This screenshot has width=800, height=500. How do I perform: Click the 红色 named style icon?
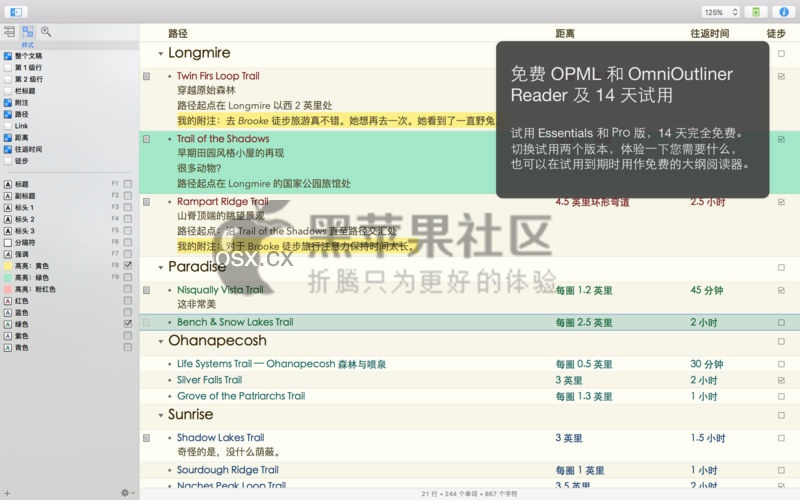point(8,301)
